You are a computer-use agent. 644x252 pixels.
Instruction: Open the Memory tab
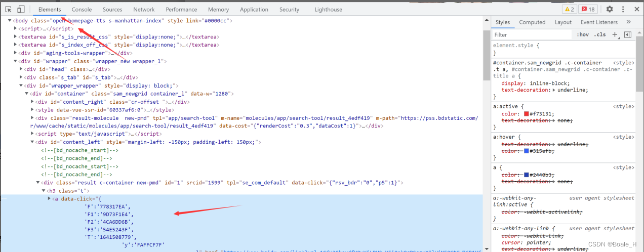pyautogui.click(x=218, y=9)
